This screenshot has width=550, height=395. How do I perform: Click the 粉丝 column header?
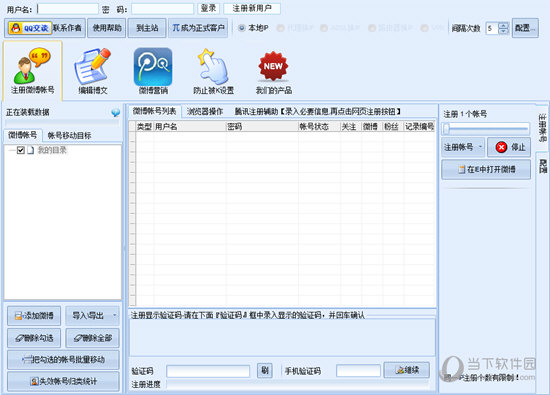(393, 127)
